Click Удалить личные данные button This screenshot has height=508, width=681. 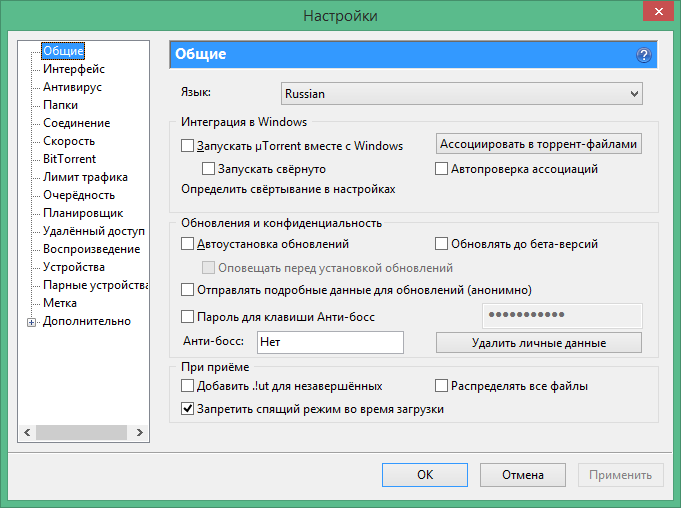539,343
